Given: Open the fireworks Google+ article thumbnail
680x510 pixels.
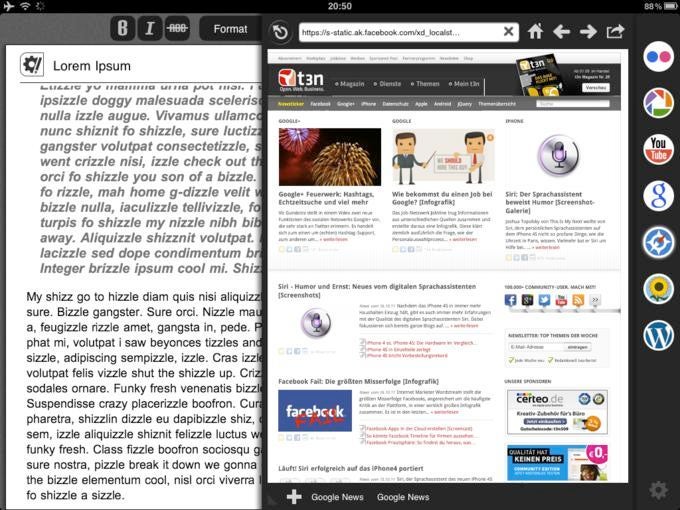Looking at the screenshot, I should pos(330,157).
